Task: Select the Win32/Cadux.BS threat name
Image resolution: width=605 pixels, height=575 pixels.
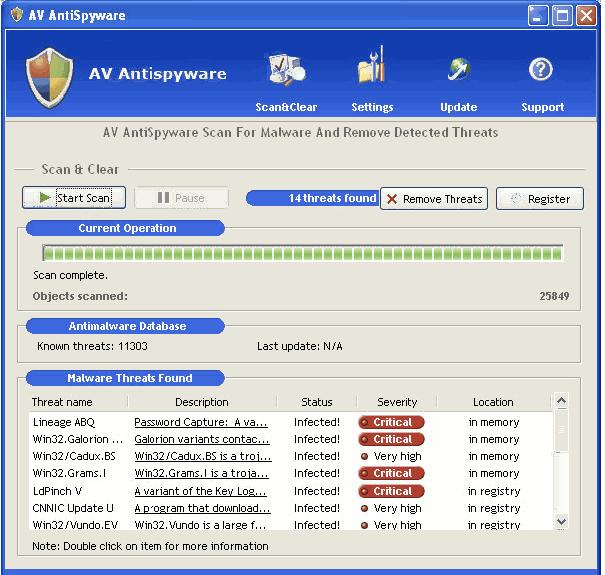Action: 74,456
